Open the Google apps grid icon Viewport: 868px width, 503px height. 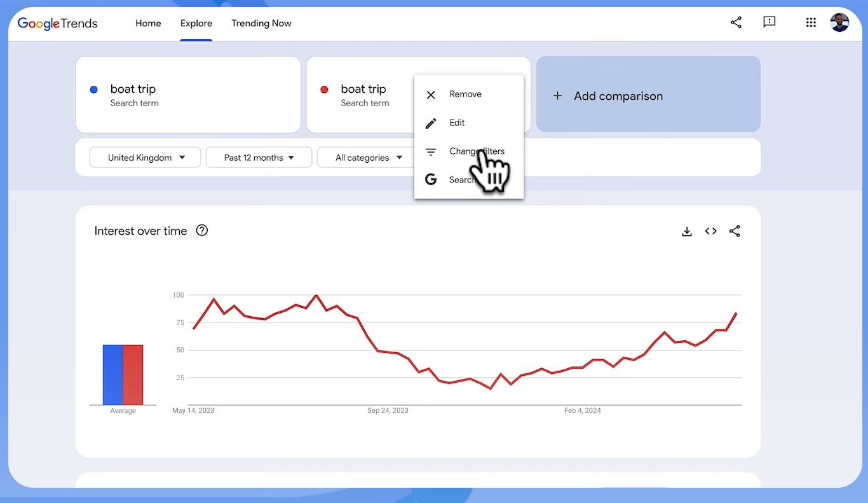811,23
